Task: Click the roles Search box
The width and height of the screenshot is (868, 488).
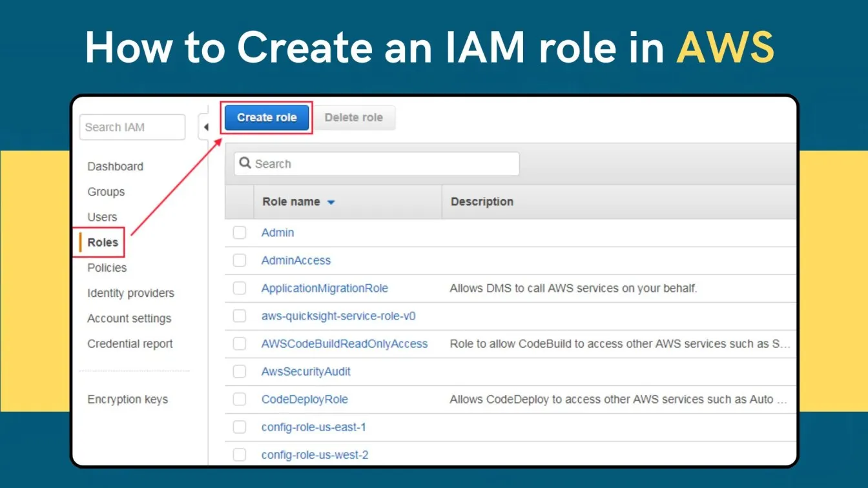Action: (x=377, y=164)
